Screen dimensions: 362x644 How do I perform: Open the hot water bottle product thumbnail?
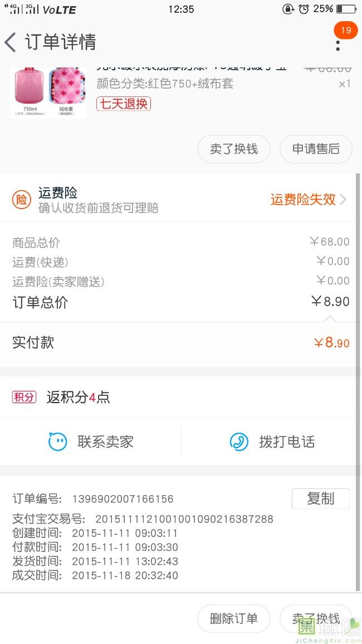click(48, 92)
